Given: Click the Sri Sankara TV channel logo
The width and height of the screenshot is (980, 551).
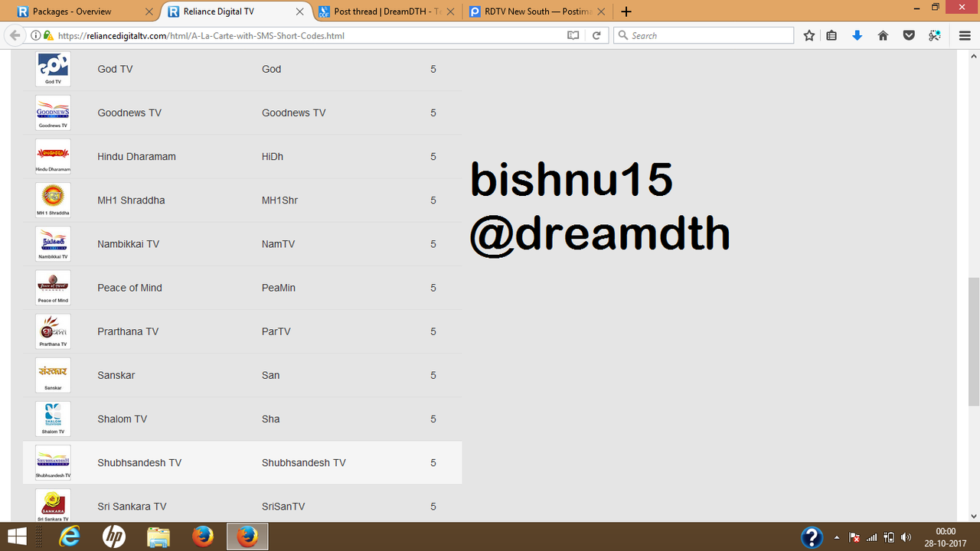Looking at the screenshot, I should (53, 505).
